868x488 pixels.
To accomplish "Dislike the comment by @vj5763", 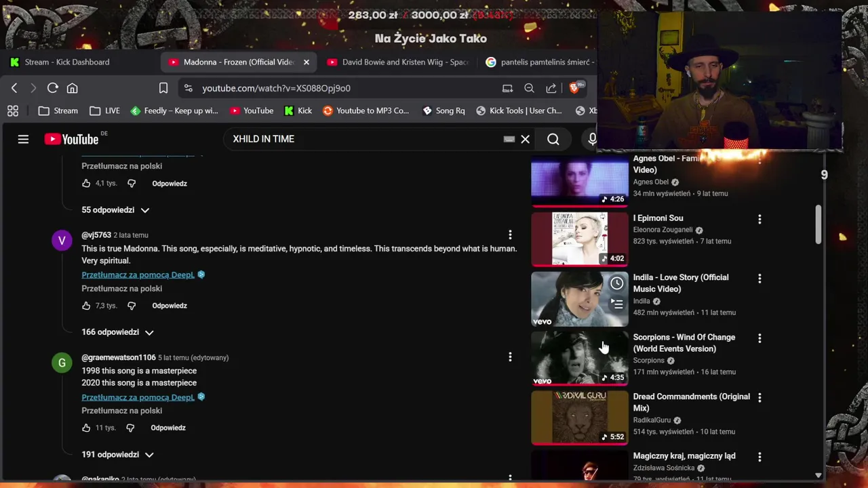I will click(x=132, y=306).
